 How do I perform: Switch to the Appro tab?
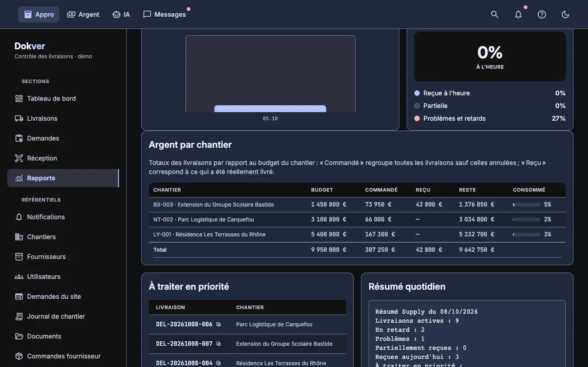tap(39, 14)
